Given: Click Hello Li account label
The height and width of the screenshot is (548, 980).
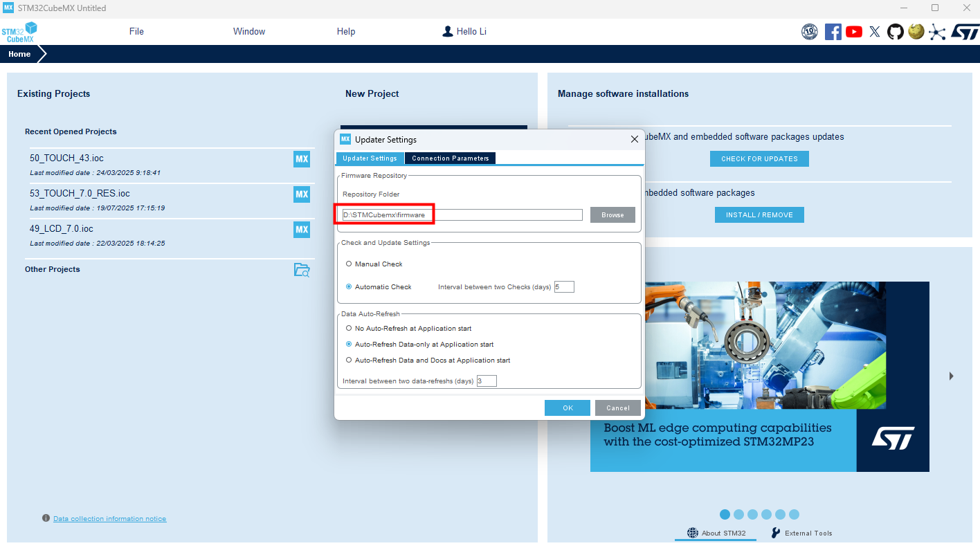Looking at the screenshot, I should pyautogui.click(x=471, y=31).
